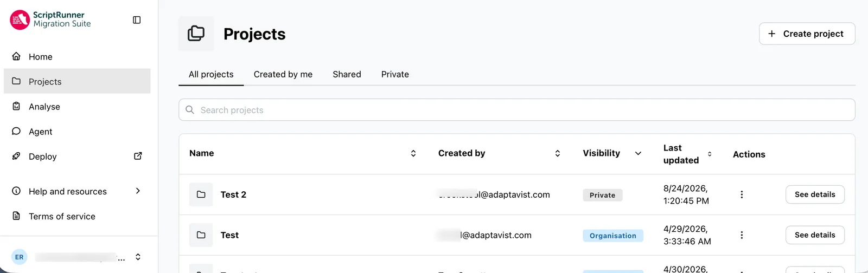Sort by Last updated arrows
Image resolution: width=868 pixels, height=273 pixels.
click(x=710, y=154)
